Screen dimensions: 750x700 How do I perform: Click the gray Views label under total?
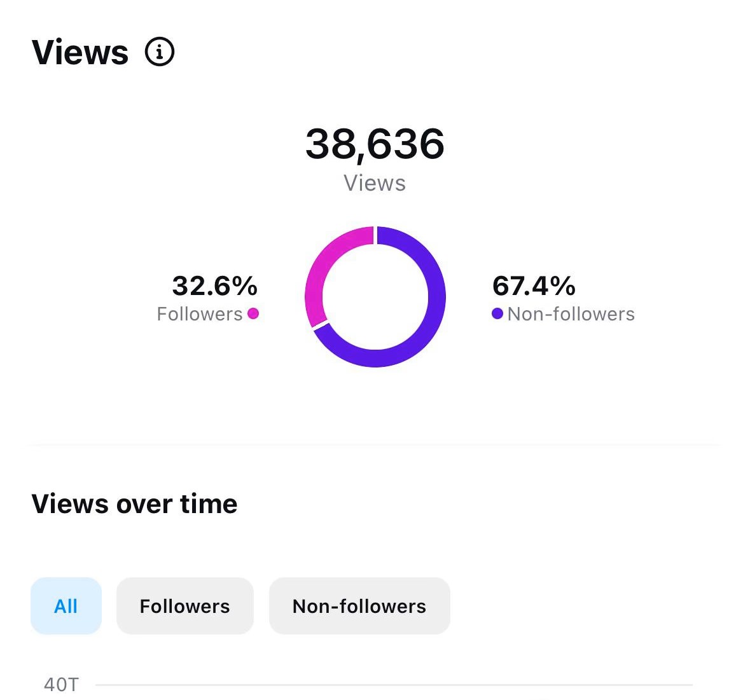(375, 183)
